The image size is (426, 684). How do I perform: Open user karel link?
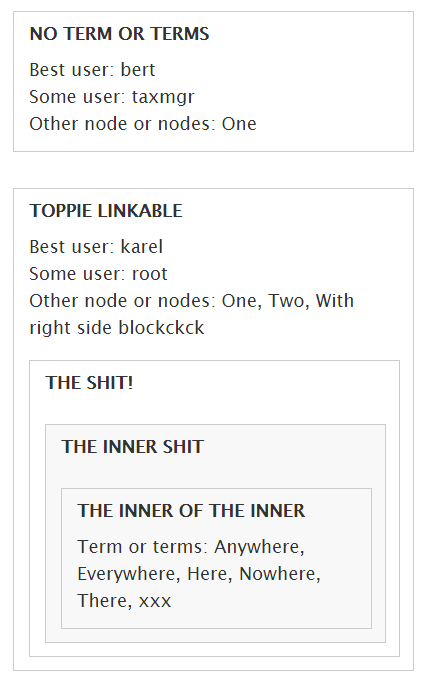click(x=142, y=247)
